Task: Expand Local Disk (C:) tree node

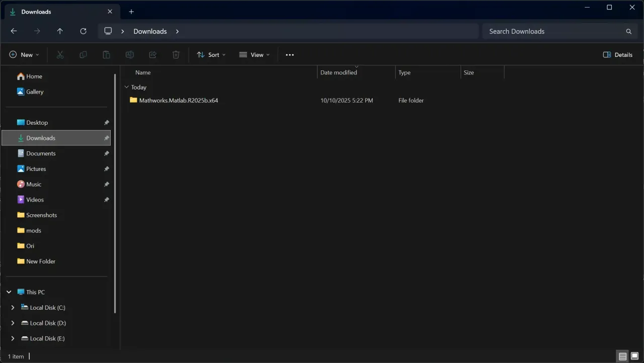Action: 13,308
